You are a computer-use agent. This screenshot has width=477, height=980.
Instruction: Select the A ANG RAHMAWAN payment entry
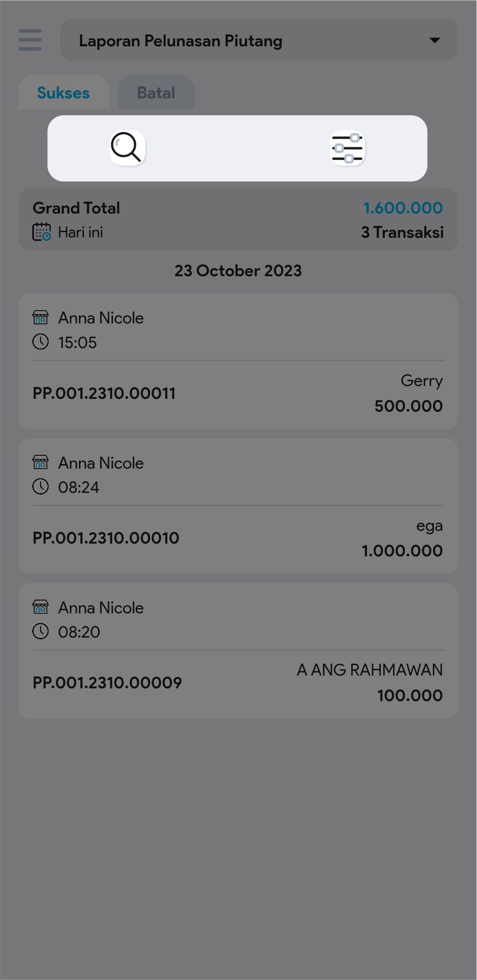tap(369, 683)
